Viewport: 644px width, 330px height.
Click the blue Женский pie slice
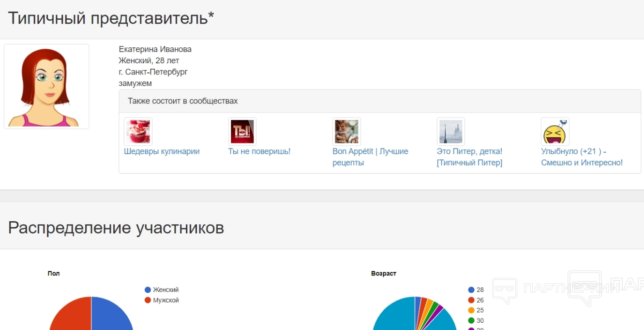[x=109, y=316]
